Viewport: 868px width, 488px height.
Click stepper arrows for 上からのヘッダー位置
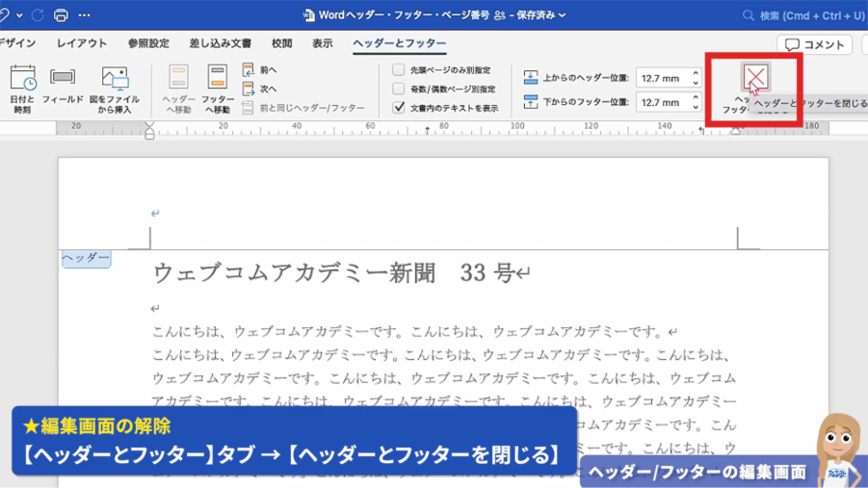[x=696, y=78]
